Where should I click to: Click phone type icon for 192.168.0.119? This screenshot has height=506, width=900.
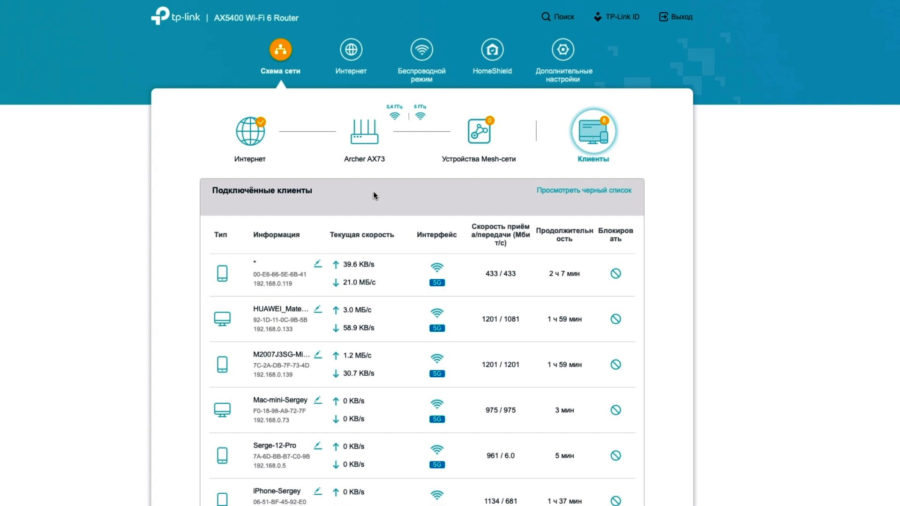(x=222, y=274)
